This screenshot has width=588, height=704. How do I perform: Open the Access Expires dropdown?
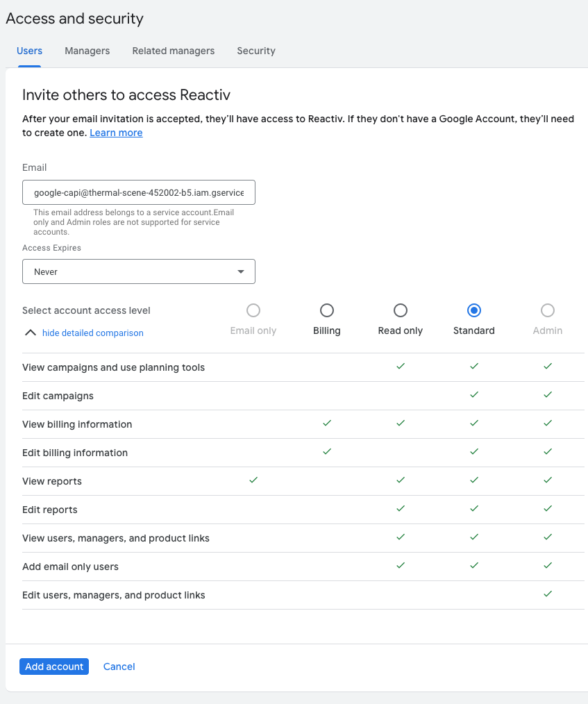[x=139, y=271]
